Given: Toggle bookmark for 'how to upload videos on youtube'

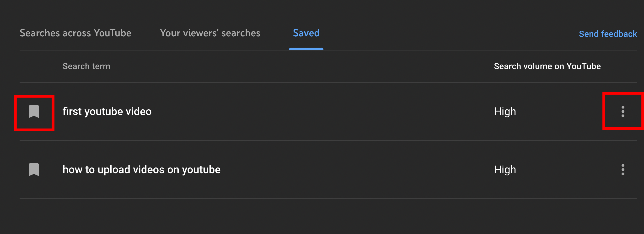Looking at the screenshot, I should tap(34, 170).
